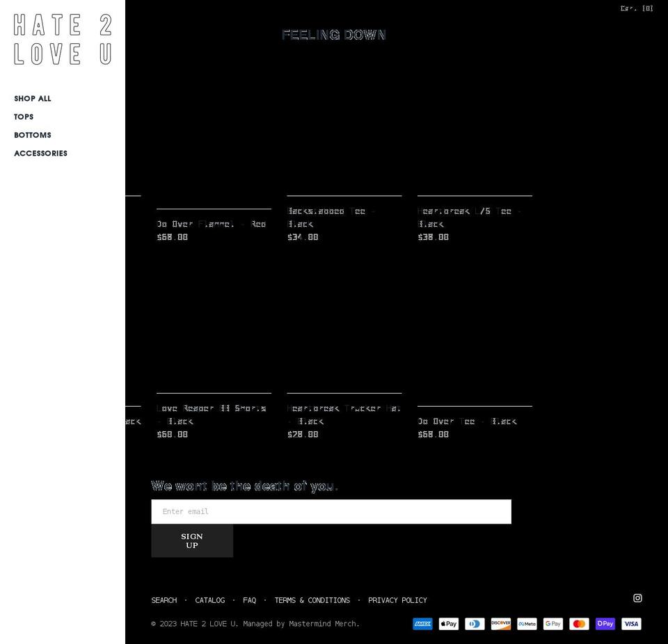Open the Backstabbed Tee - Black product
668x644 pixels.
(331, 217)
